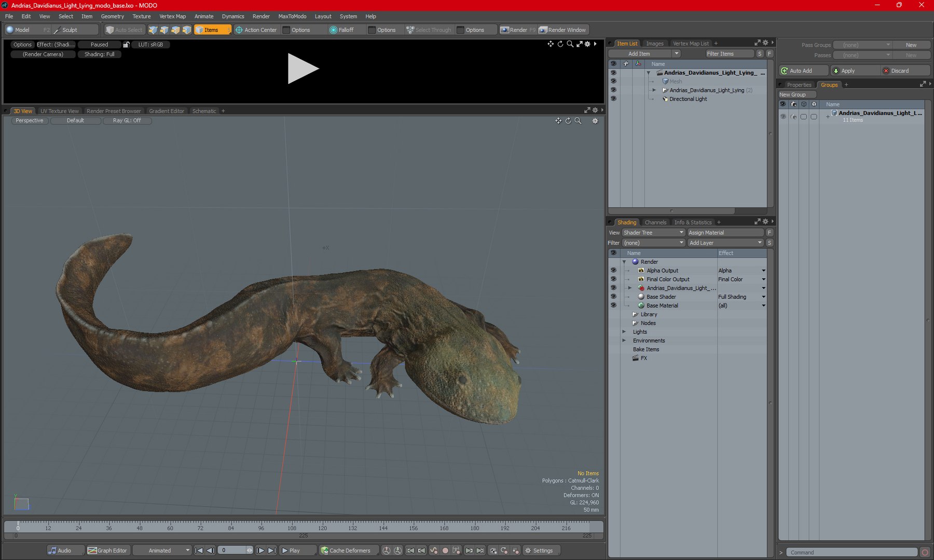The width and height of the screenshot is (934, 560).
Task: Jump to last frame
Action: 272,551
